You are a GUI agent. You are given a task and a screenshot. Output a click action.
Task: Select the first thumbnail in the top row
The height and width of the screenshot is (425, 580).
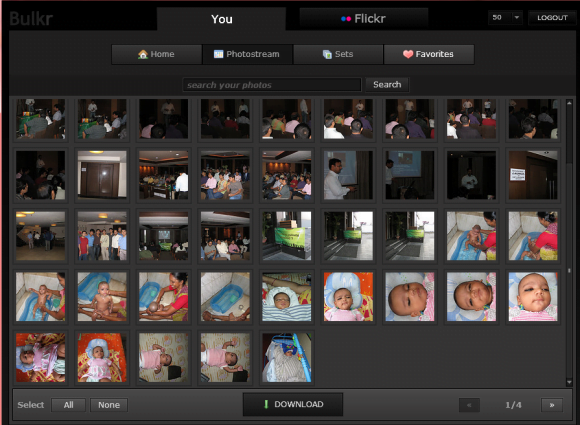pos(41,119)
